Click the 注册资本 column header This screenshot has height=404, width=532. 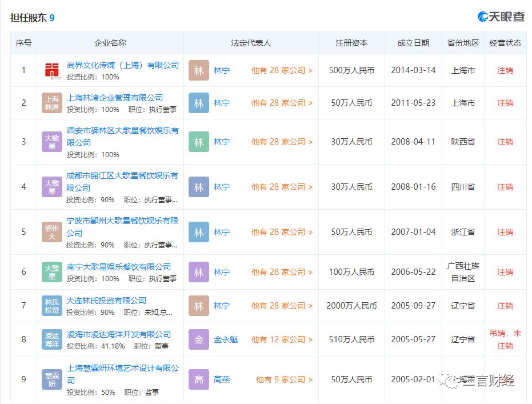[351, 43]
